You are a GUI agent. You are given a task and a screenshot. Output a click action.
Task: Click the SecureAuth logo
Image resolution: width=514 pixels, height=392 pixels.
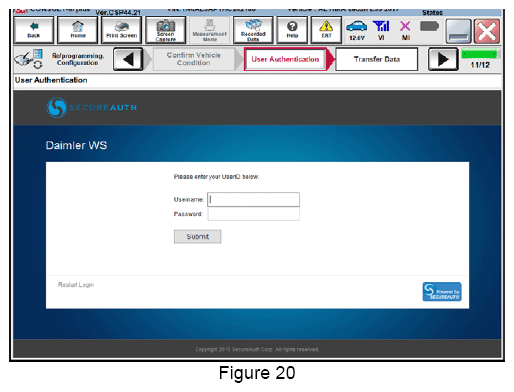point(91,107)
